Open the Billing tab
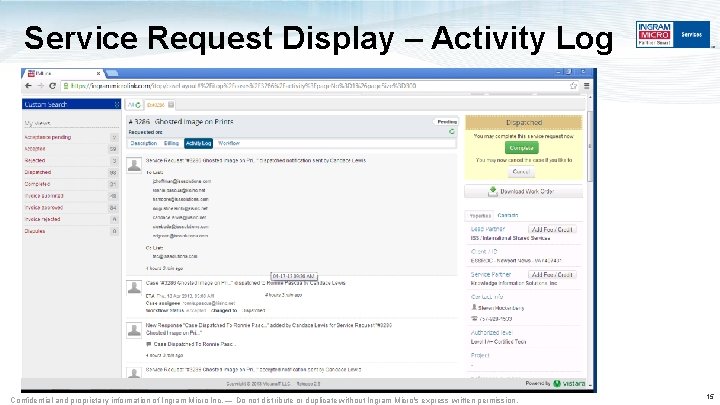This screenshot has height=405, width=720. [x=171, y=143]
